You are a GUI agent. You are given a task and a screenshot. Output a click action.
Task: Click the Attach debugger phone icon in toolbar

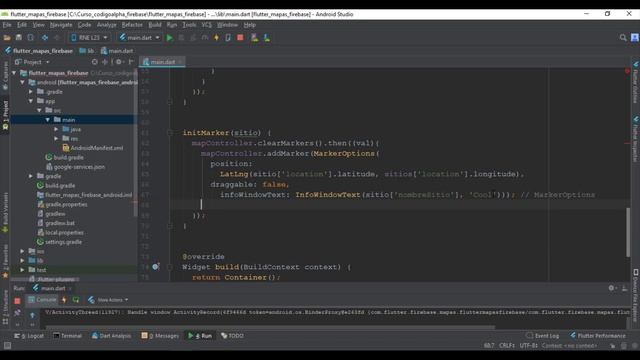pos(228,38)
